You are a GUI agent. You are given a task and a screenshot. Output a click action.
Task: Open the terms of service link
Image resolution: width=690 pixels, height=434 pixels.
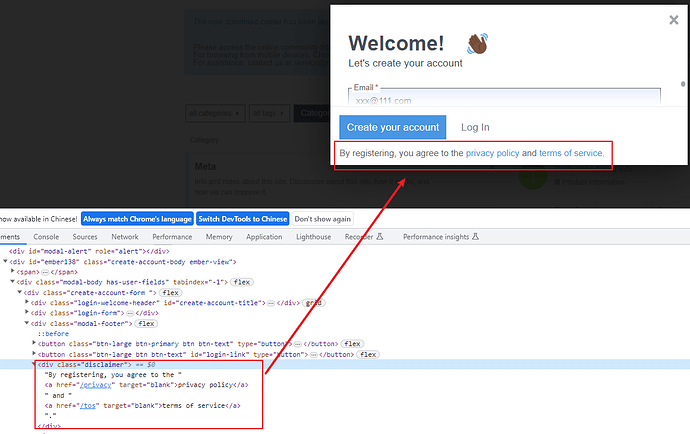coord(571,153)
